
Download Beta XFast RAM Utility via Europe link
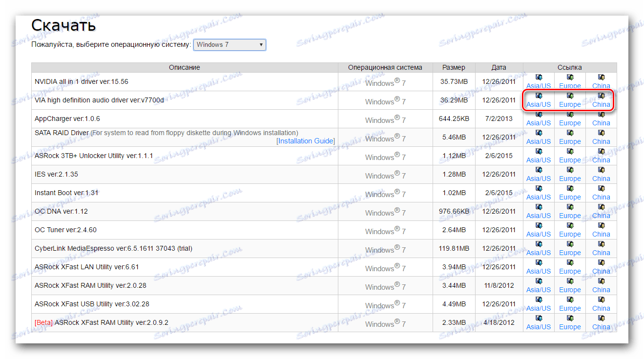(570, 327)
